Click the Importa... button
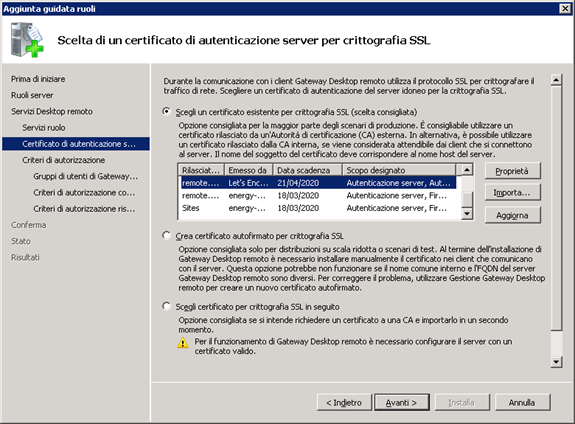 click(x=512, y=193)
